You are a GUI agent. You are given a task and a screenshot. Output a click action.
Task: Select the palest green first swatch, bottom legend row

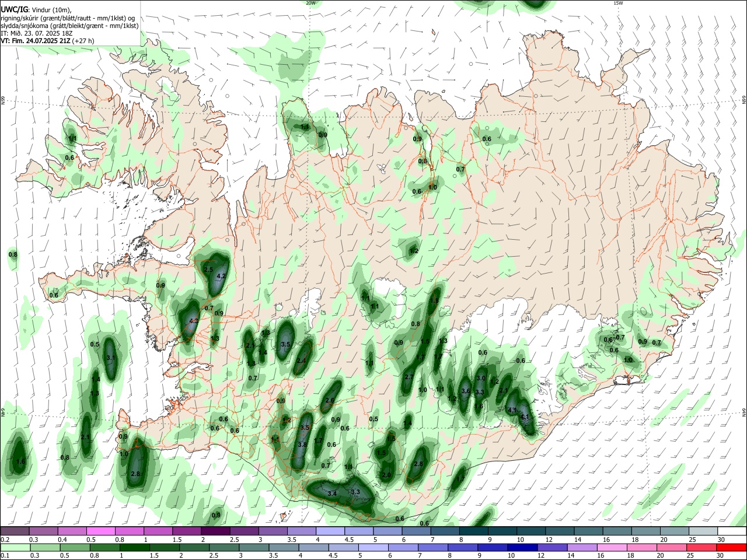click(15, 547)
